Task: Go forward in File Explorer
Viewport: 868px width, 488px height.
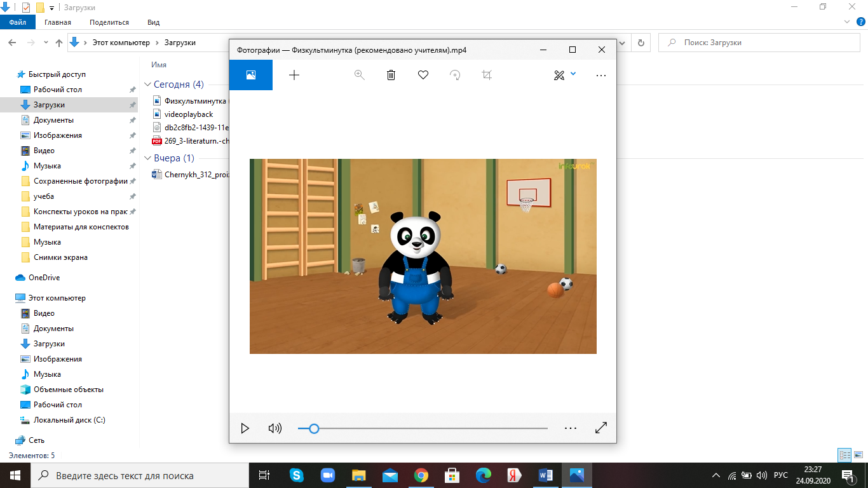Action: (31, 43)
